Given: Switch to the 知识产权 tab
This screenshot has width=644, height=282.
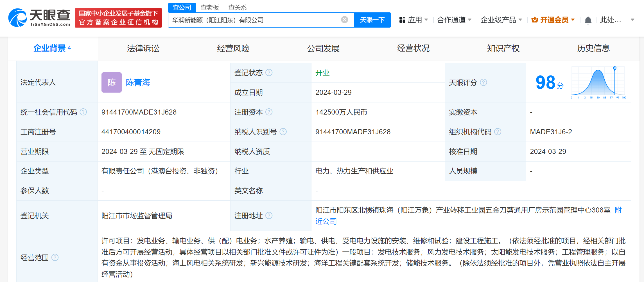Looking at the screenshot, I should [503, 48].
